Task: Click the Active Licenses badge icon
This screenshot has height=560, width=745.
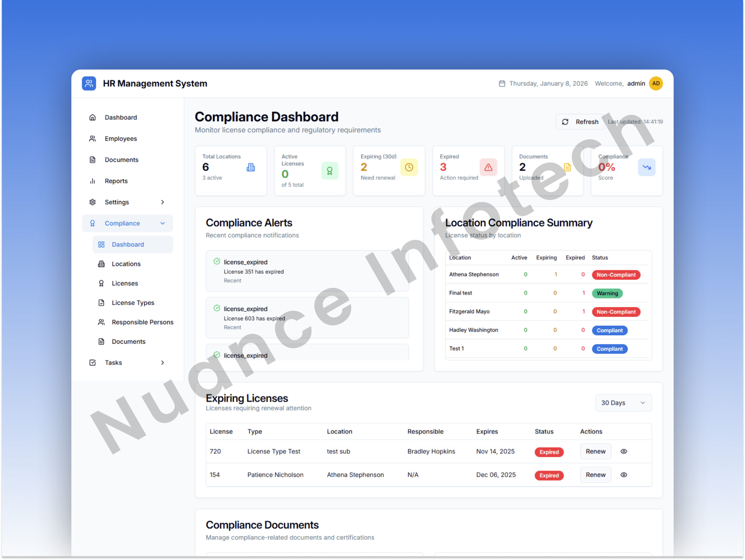Action: click(329, 171)
